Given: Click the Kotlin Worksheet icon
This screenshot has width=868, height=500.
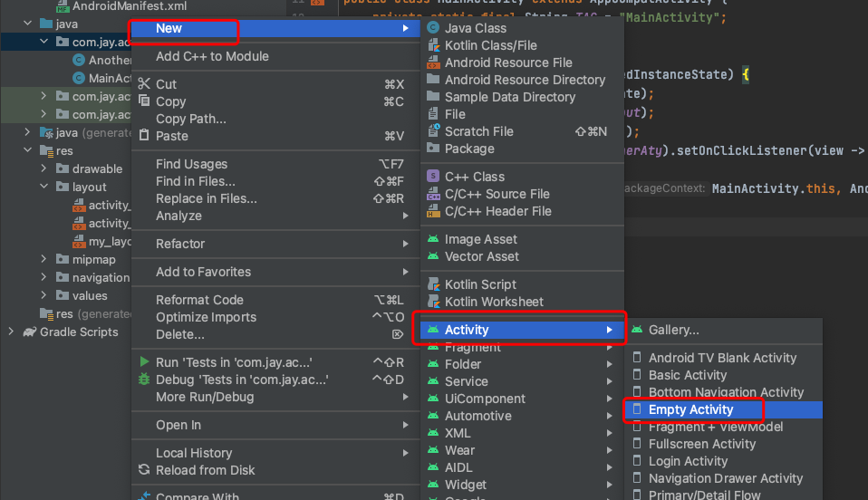Looking at the screenshot, I should pyautogui.click(x=433, y=302).
